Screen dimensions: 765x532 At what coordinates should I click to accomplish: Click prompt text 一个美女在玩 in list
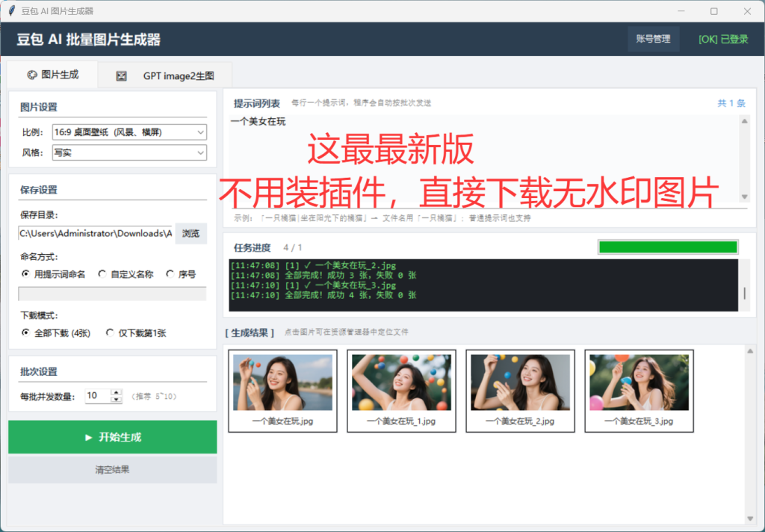pos(258,122)
